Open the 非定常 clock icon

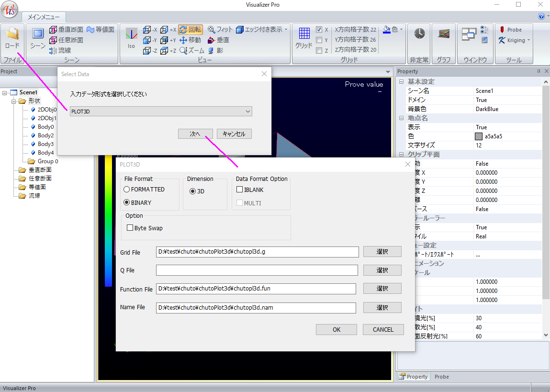pyautogui.click(x=419, y=34)
